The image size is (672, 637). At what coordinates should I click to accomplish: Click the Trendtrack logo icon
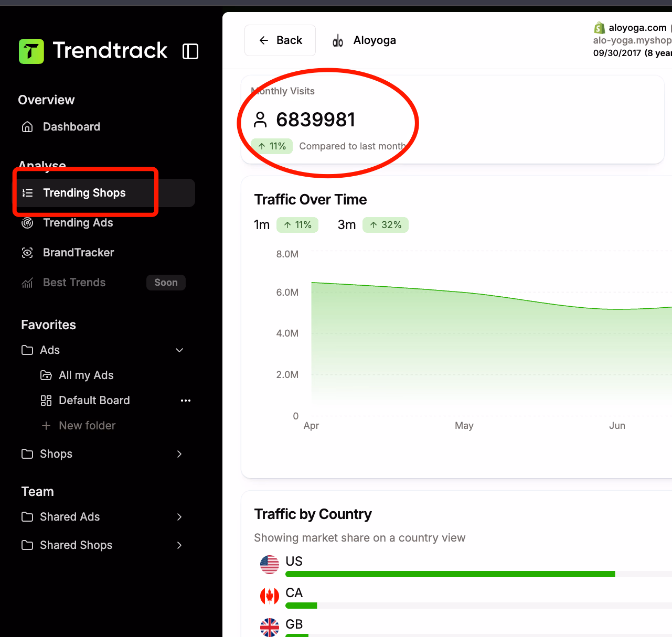pos(31,51)
